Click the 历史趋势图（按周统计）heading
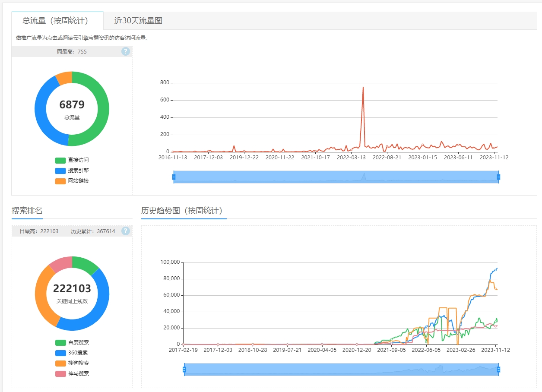Viewport: 542px width, 392px height. pyautogui.click(x=181, y=211)
